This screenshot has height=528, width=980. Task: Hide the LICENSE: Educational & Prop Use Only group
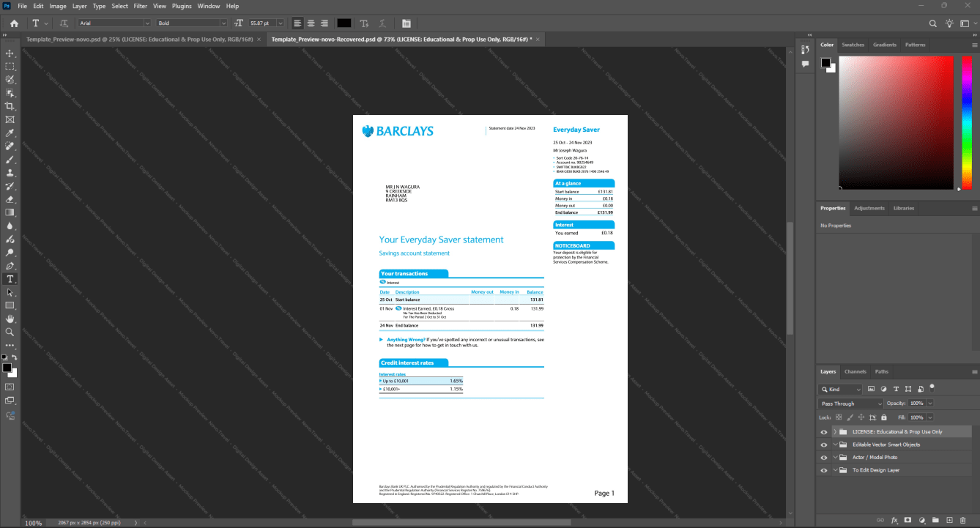tap(823, 432)
